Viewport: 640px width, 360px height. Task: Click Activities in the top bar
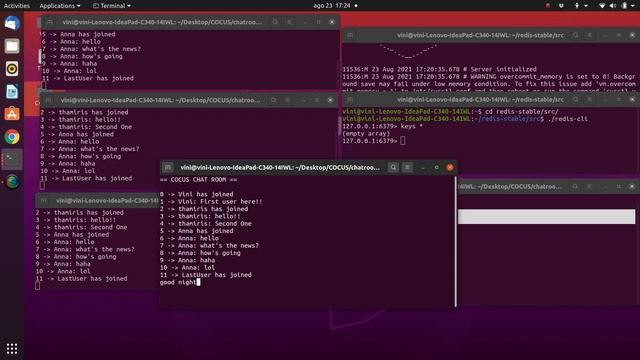pyautogui.click(x=17, y=6)
